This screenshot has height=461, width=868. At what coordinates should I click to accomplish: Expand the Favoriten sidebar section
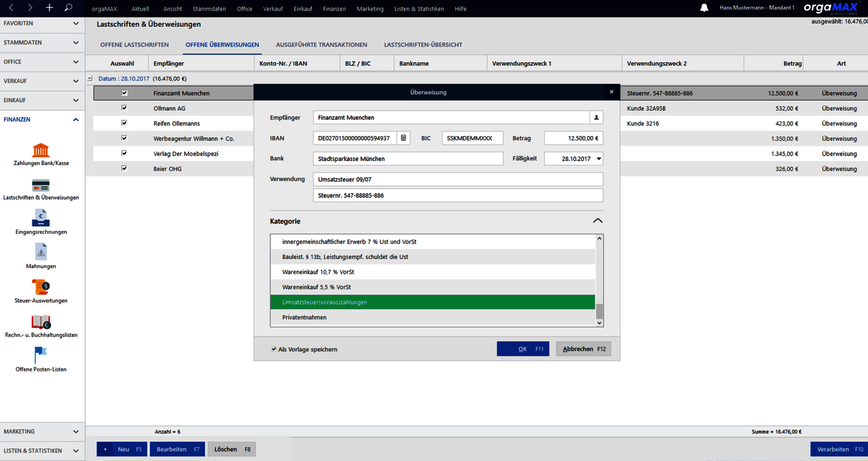click(x=42, y=23)
